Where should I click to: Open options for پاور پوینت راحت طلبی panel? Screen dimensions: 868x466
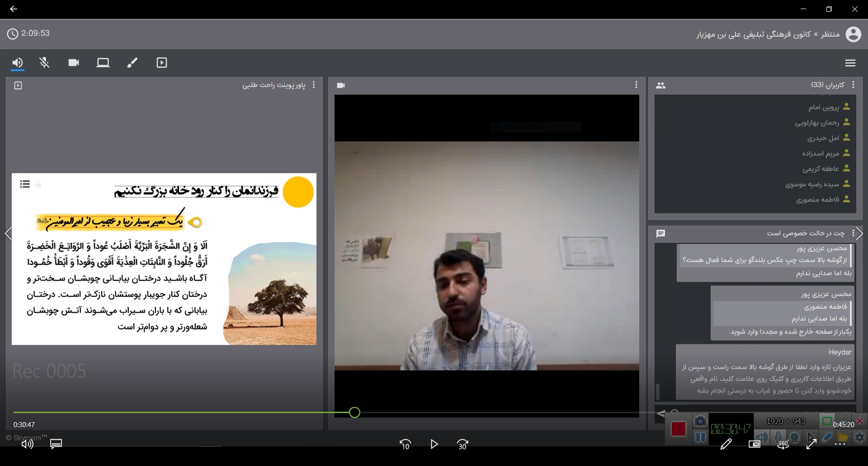314,85
